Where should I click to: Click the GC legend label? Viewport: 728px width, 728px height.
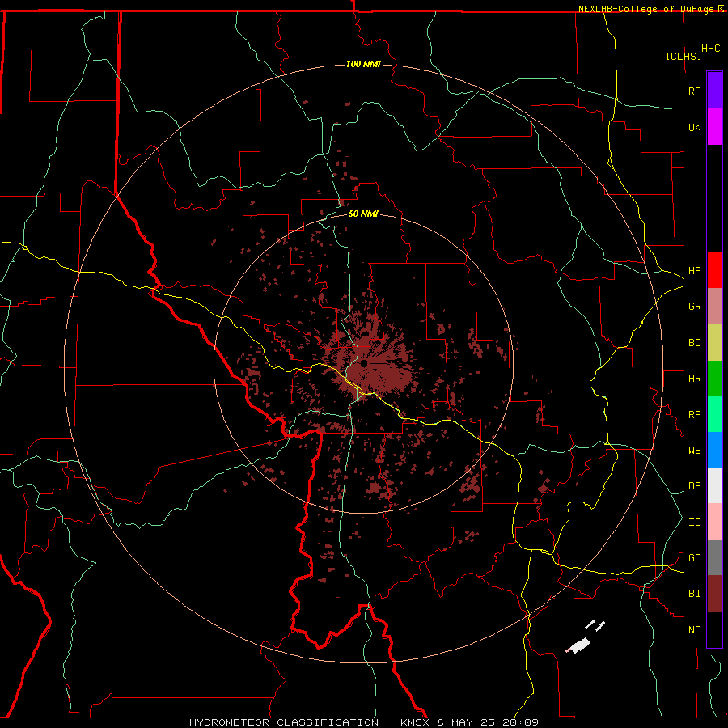coord(694,558)
